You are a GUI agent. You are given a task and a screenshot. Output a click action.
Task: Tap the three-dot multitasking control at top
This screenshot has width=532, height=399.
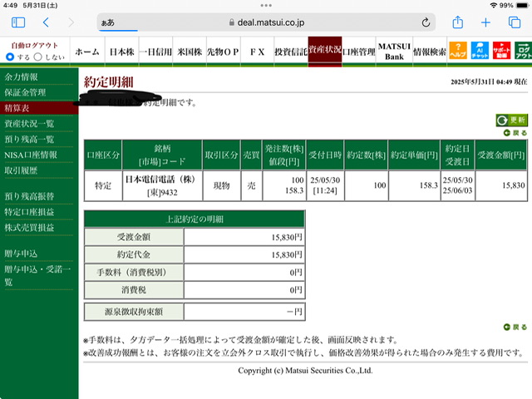tap(266, 6)
